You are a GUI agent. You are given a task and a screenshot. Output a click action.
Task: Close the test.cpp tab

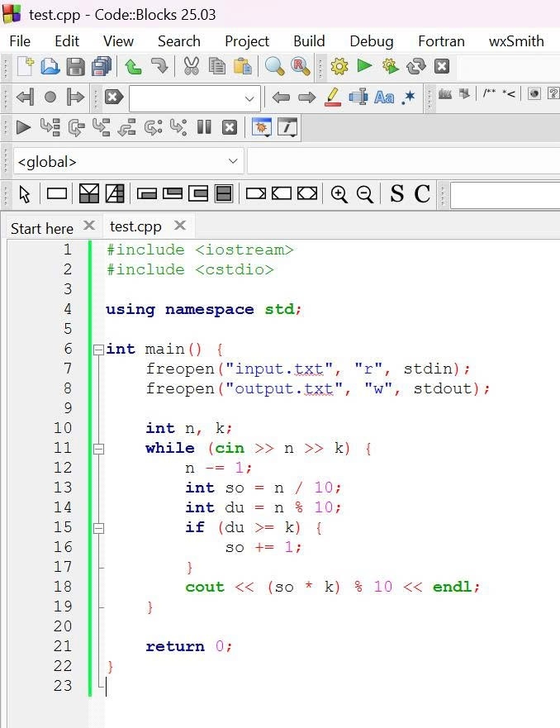pos(180,226)
